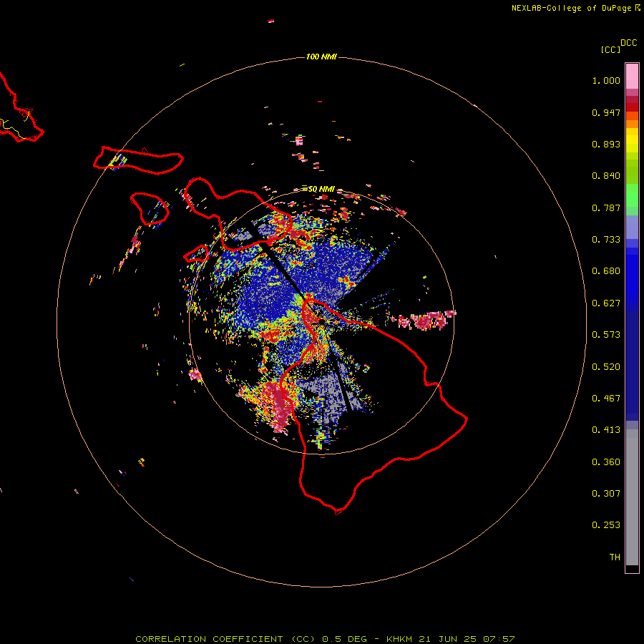Click the 0.680 color scale value

coord(606,271)
